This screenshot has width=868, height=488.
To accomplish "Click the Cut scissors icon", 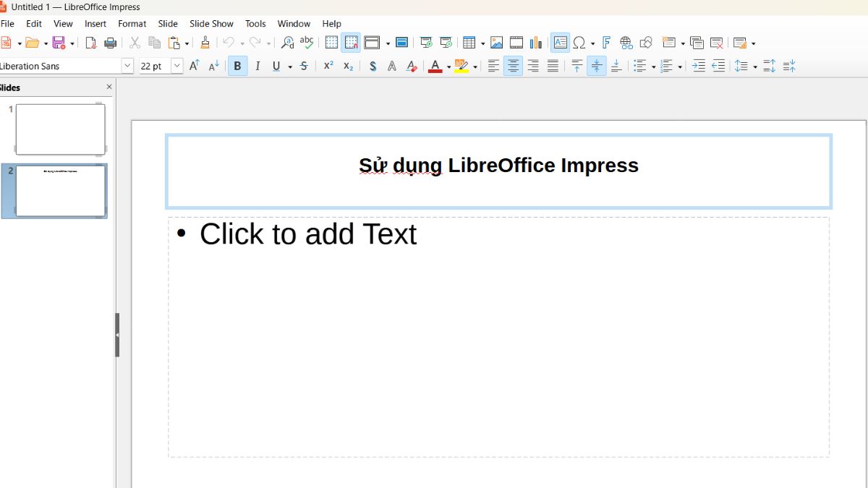I will tap(135, 43).
